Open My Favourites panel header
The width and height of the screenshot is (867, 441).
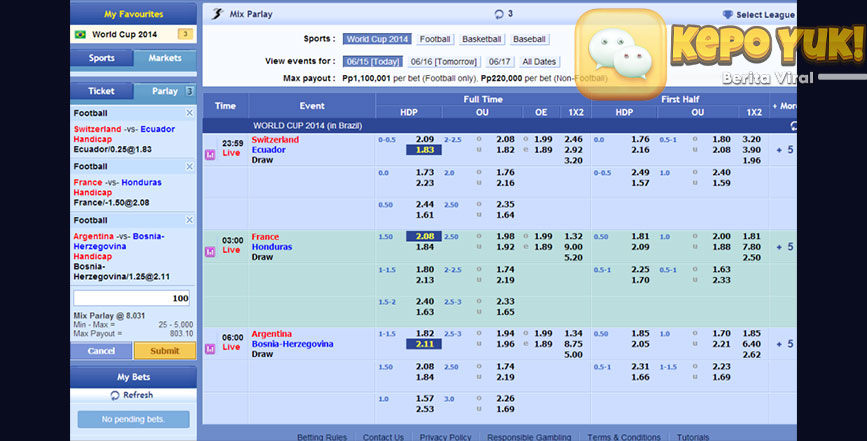pyautogui.click(x=133, y=14)
